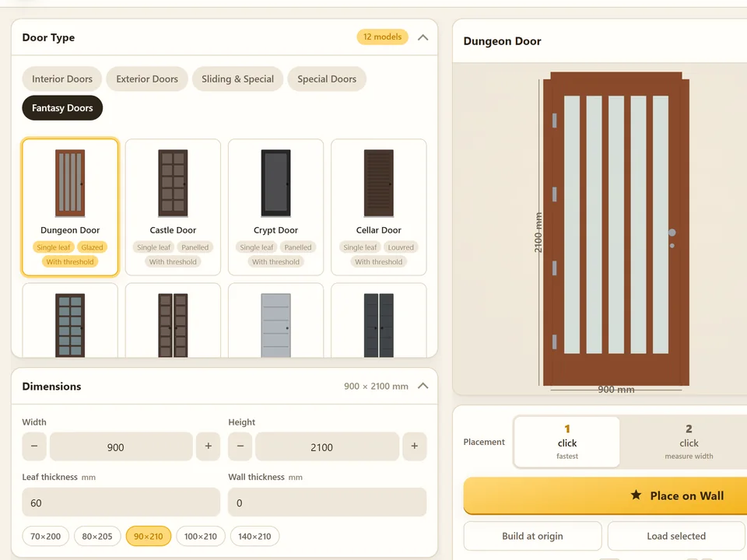Decrease the door width
This screenshot has width=747, height=560.
[34, 446]
